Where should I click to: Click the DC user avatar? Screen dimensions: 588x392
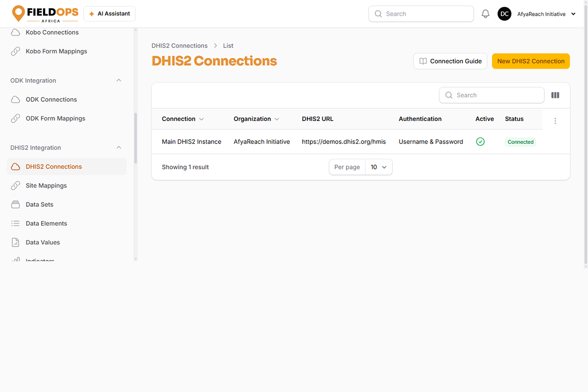coord(505,14)
